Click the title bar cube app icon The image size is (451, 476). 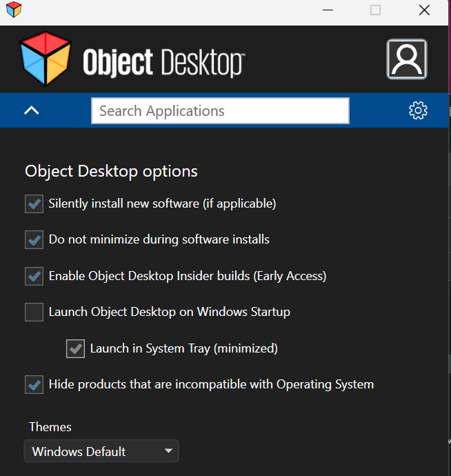[x=14, y=10]
